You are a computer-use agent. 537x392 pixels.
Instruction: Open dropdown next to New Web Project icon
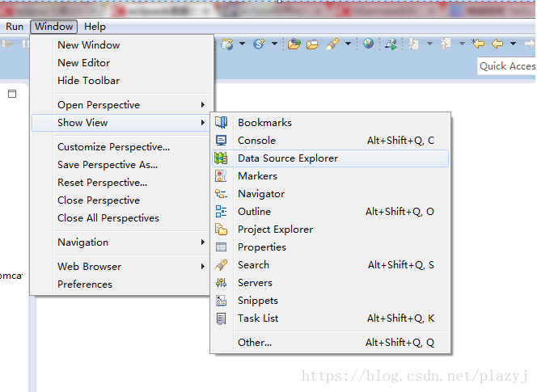click(242, 44)
